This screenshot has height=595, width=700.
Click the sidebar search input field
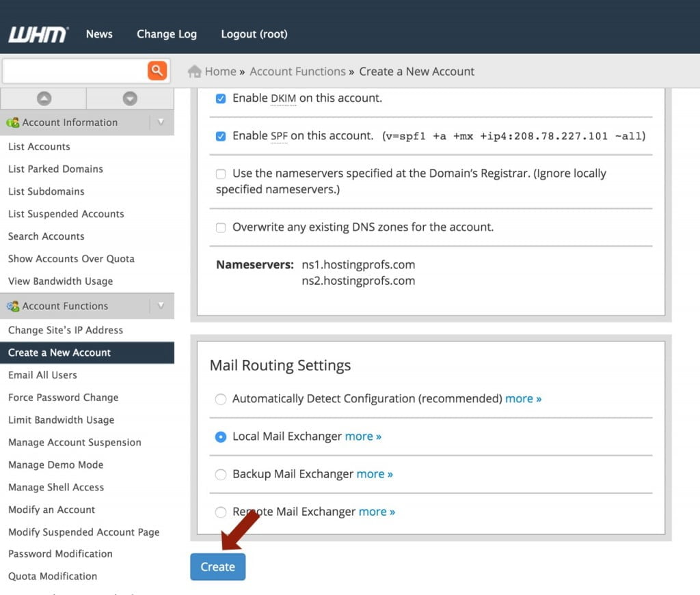coord(75,70)
